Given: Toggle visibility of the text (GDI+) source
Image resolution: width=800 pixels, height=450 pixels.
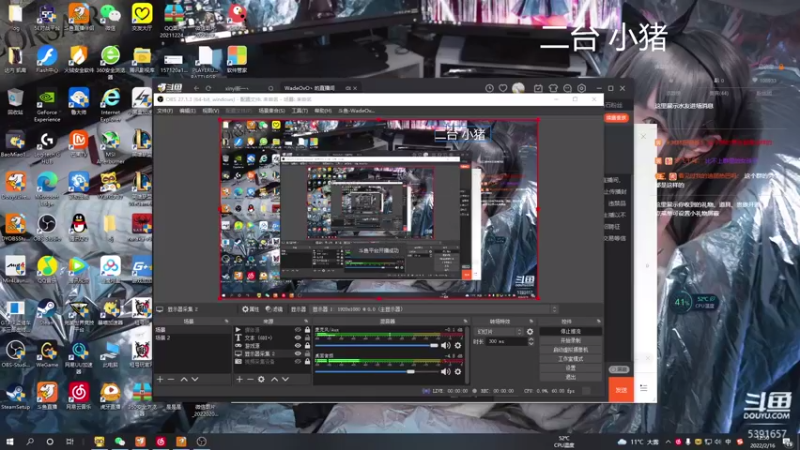Looking at the screenshot, I should 298,338.
